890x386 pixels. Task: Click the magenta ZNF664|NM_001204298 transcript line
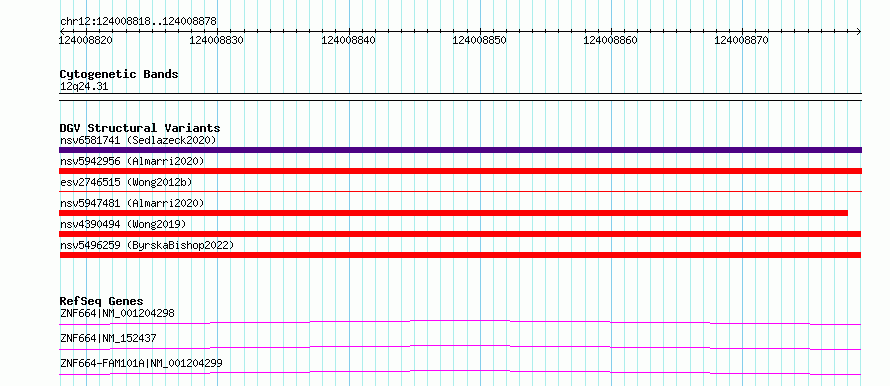[x=460, y=322]
